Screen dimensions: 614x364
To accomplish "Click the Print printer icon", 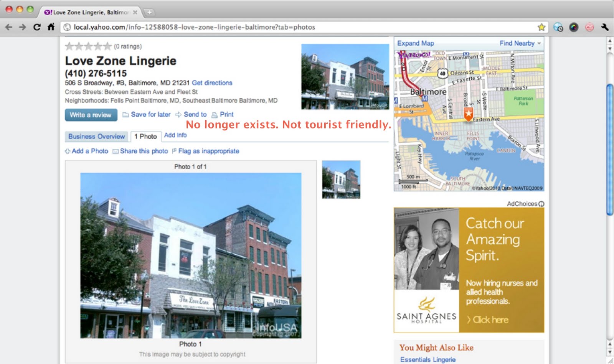I will [x=215, y=115].
